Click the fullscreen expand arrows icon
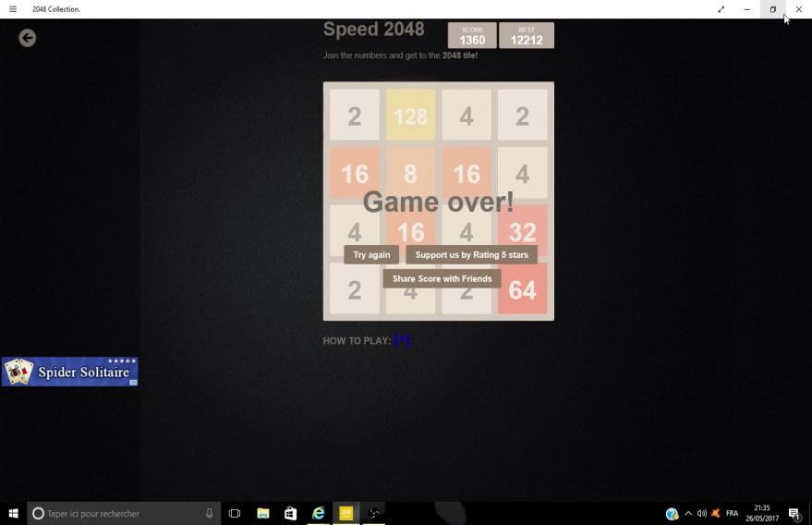The width and height of the screenshot is (812, 525). (721, 9)
